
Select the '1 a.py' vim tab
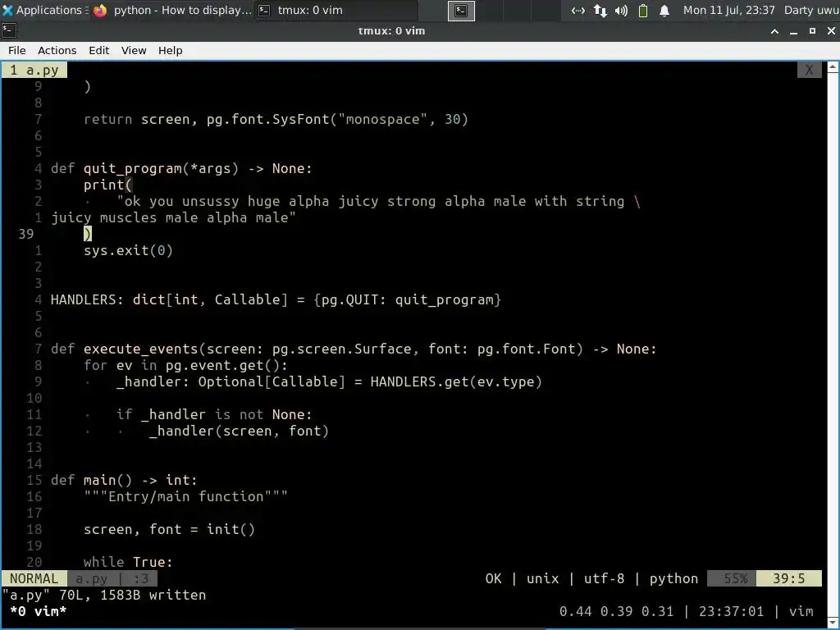[x=34, y=71]
